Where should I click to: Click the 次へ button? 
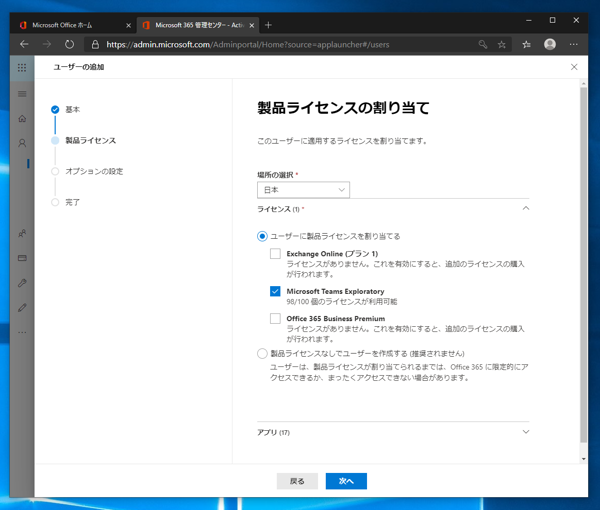(346, 481)
